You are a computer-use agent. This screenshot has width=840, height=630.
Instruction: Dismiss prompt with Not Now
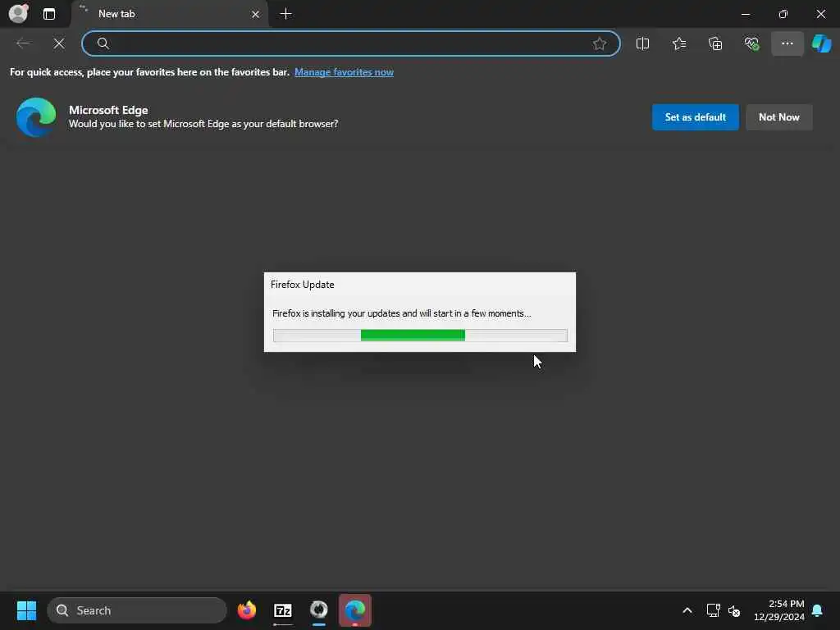pos(779,116)
